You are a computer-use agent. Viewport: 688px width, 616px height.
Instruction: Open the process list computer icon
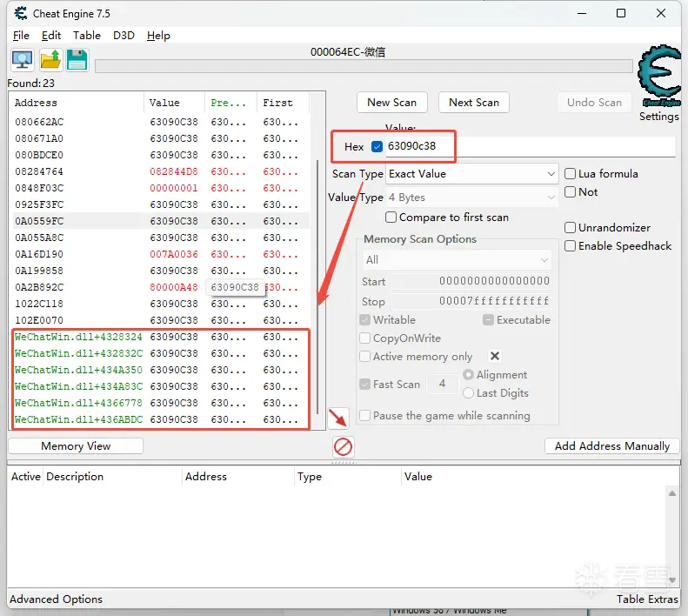click(x=23, y=60)
